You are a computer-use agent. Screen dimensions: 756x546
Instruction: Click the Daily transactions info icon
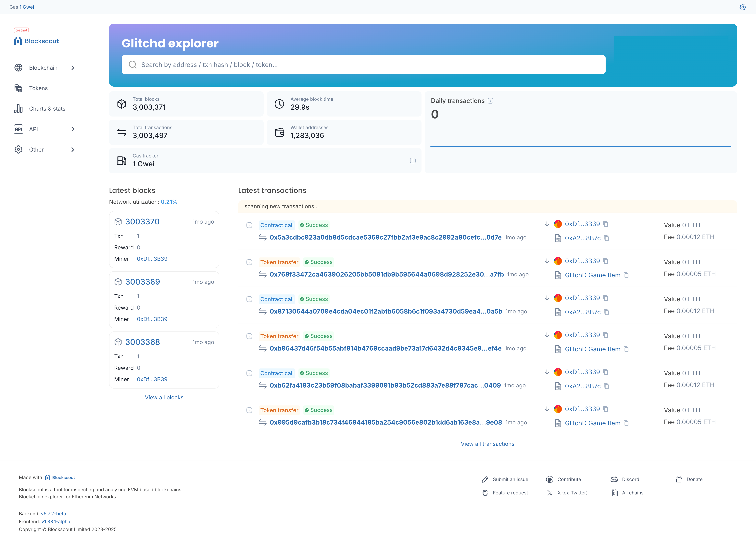pos(490,101)
